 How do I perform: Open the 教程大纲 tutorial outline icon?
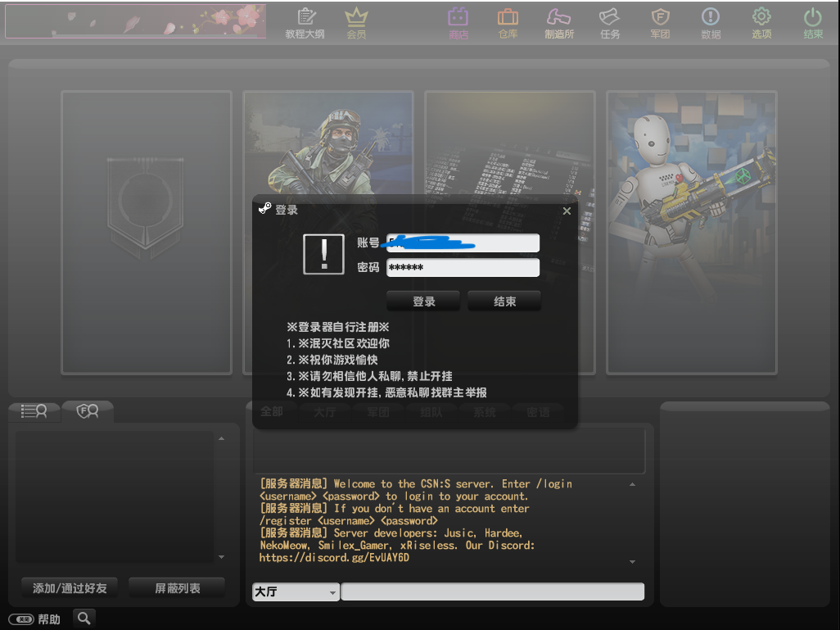(x=305, y=23)
